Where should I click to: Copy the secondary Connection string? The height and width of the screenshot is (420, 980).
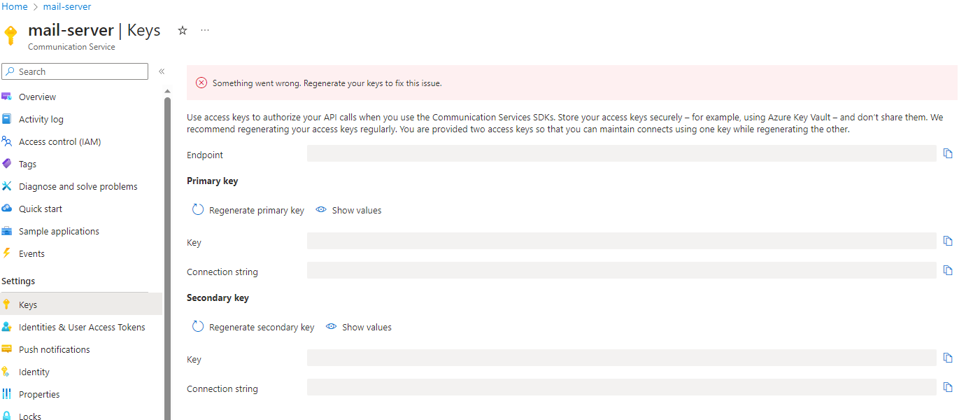(948, 387)
